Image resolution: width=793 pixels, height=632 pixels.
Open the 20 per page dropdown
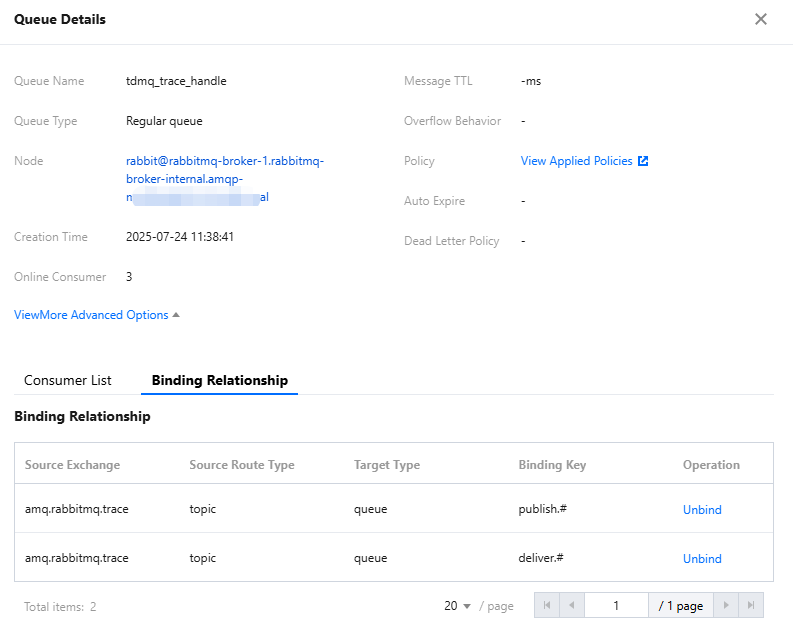tap(458, 606)
